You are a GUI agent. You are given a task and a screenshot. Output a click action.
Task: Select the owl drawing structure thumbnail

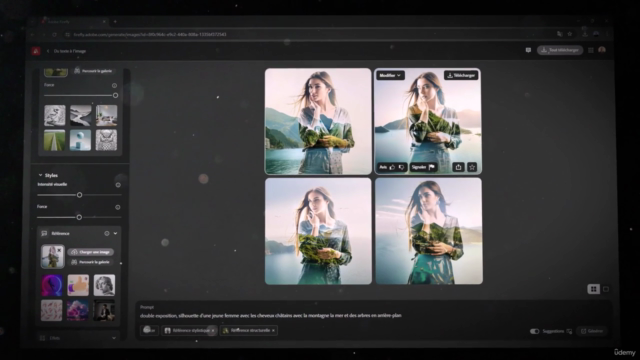coord(107,140)
